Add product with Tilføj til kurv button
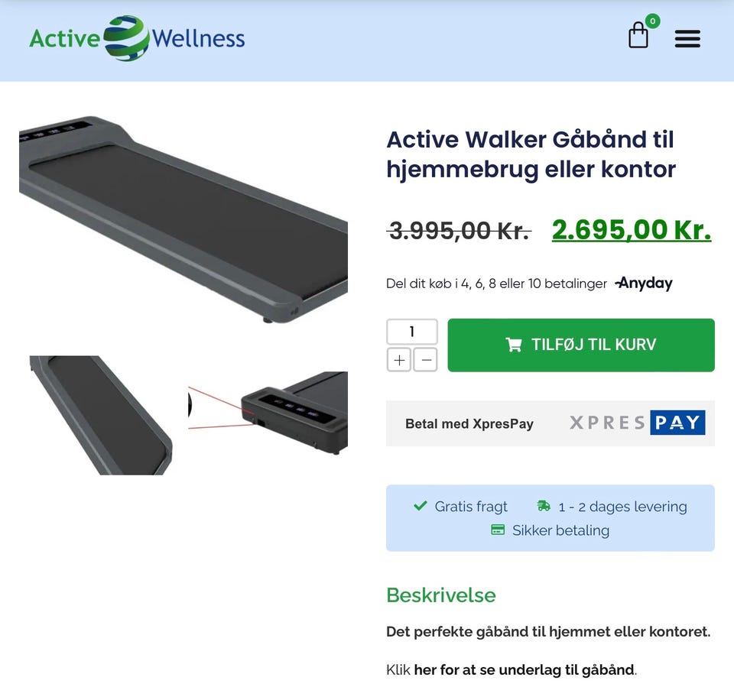This screenshot has height=700, width=734. click(x=581, y=345)
